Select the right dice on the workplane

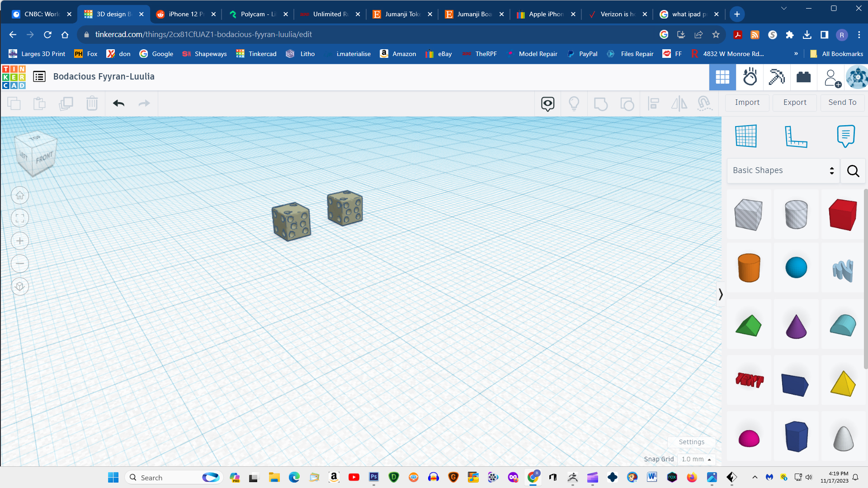tap(345, 208)
